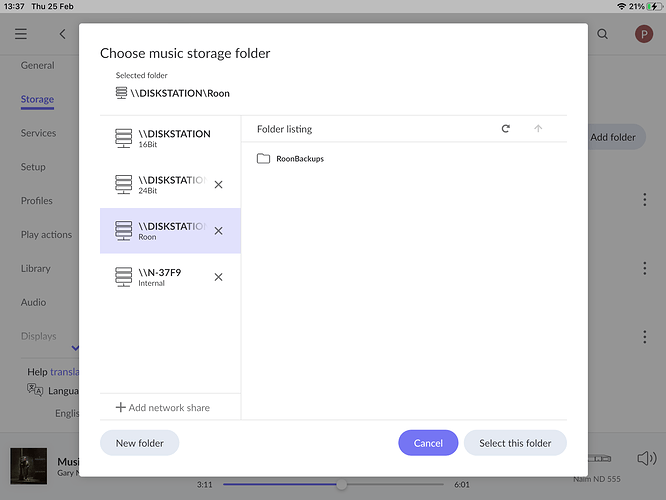This screenshot has height=500, width=666.
Task: Open the second storage folder options menu
Action: coord(645,268)
